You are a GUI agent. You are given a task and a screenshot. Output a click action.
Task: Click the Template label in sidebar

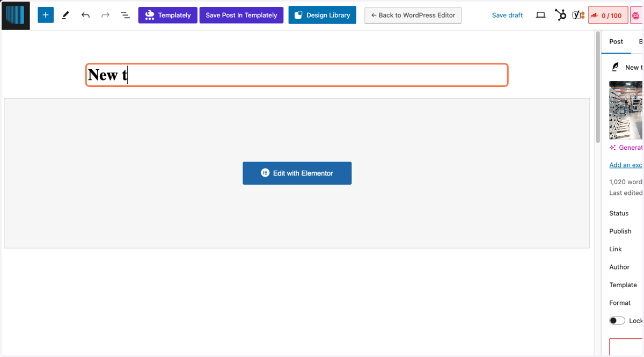623,285
